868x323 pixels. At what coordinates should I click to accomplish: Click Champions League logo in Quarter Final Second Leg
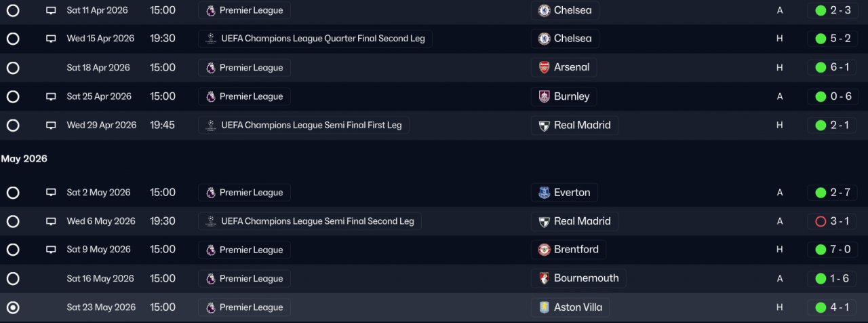[211, 39]
